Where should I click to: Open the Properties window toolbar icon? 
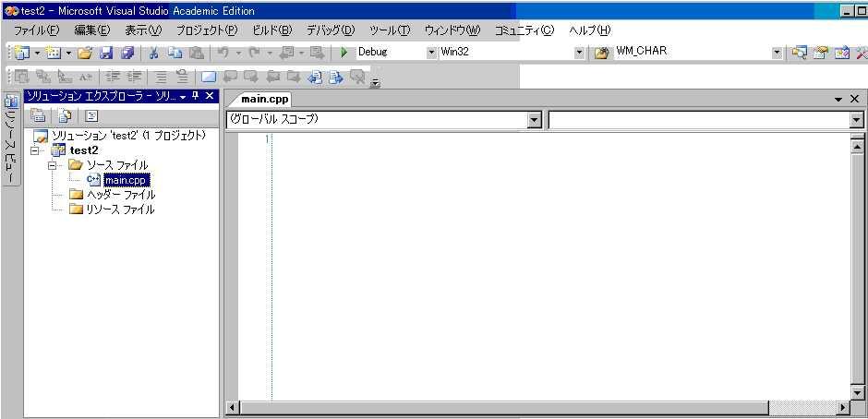click(x=821, y=53)
